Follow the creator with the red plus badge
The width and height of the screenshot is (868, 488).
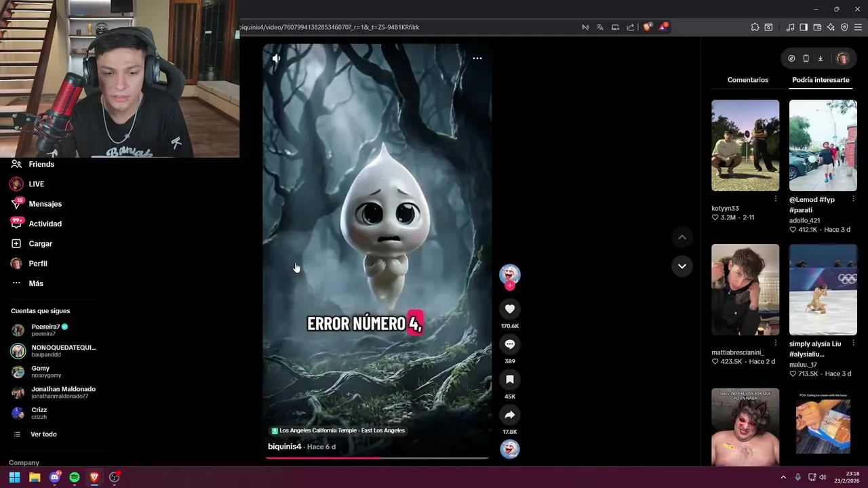(510, 286)
